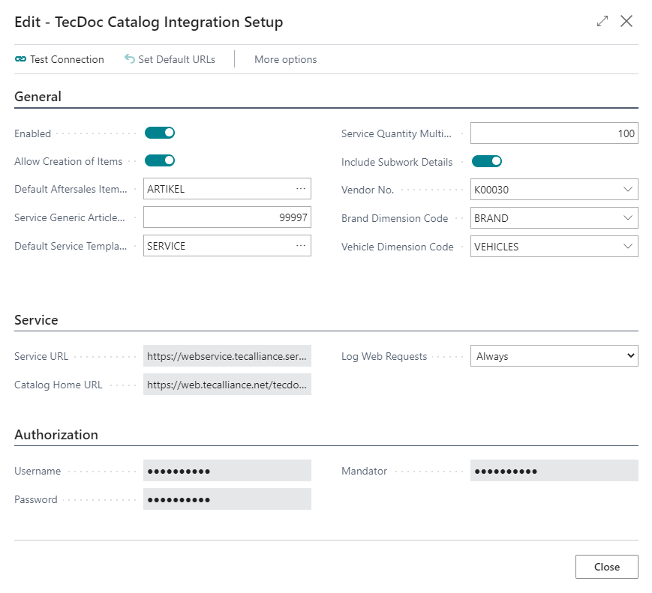Image resolution: width=652 pixels, height=593 pixels.
Task: Toggle the Enabled switch
Action: click(160, 133)
